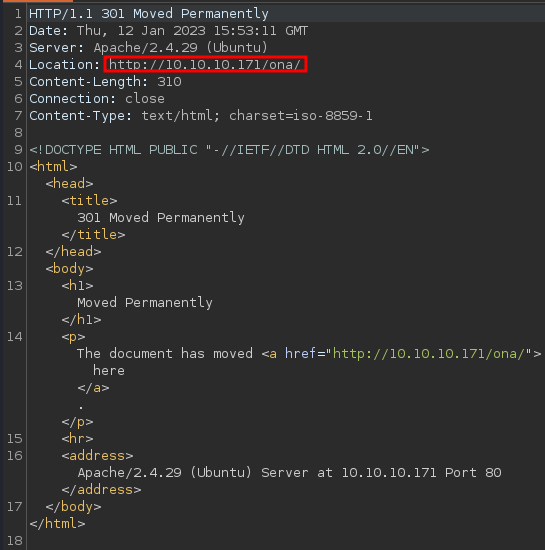Click the h1 text Moved Permanently
The height and width of the screenshot is (550, 545).
(x=145, y=303)
